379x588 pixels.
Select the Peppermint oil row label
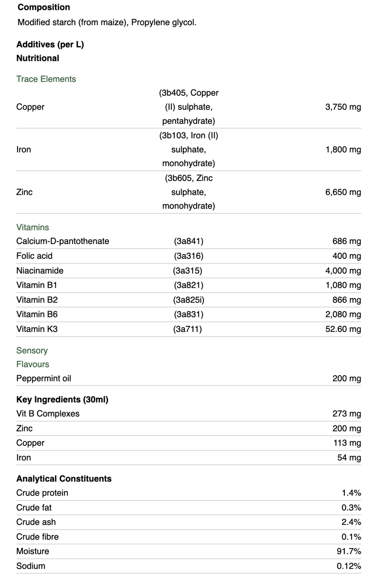[x=44, y=379]
